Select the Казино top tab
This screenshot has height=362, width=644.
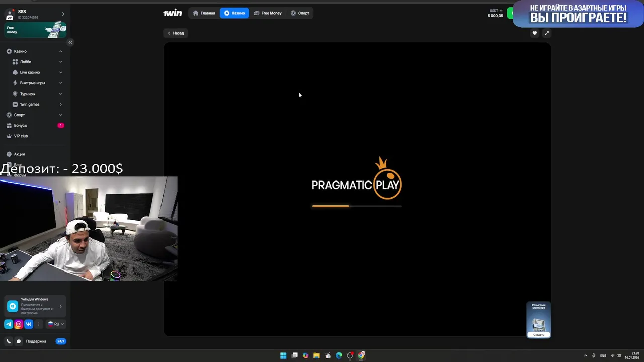pos(234,13)
